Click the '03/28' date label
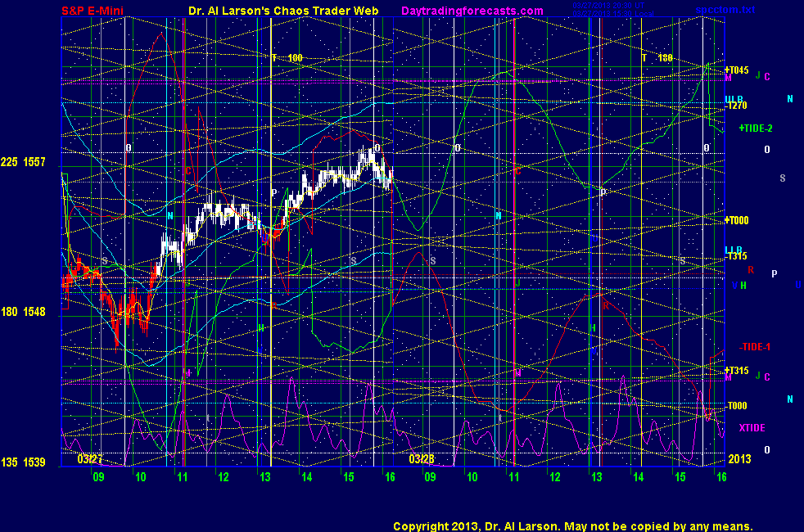The image size is (804, 532). 422,458
